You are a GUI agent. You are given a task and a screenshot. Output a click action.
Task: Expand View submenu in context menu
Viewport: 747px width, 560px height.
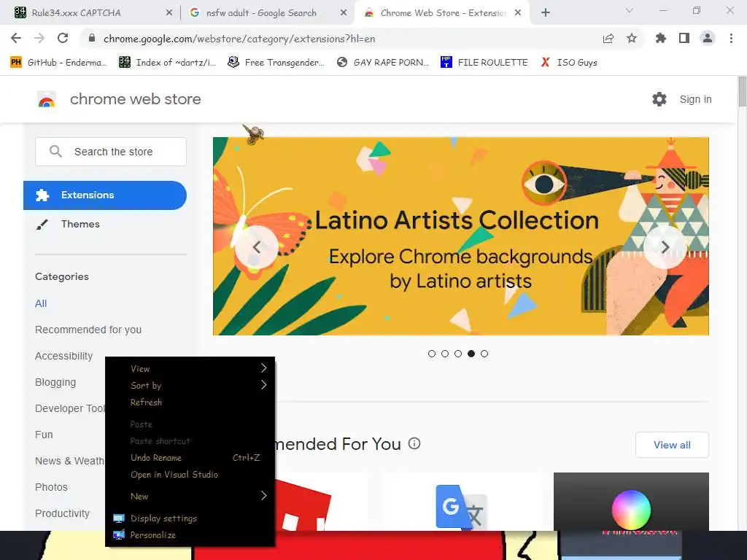coord(190,368)
